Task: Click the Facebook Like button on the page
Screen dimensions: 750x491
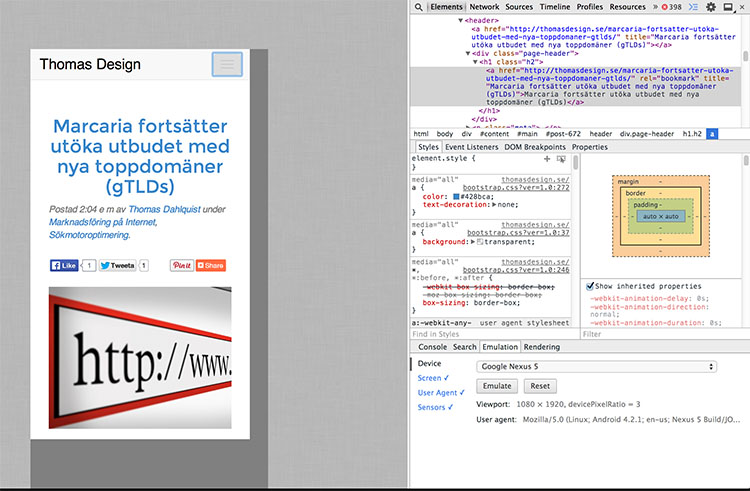Action: tap(64, 265)
